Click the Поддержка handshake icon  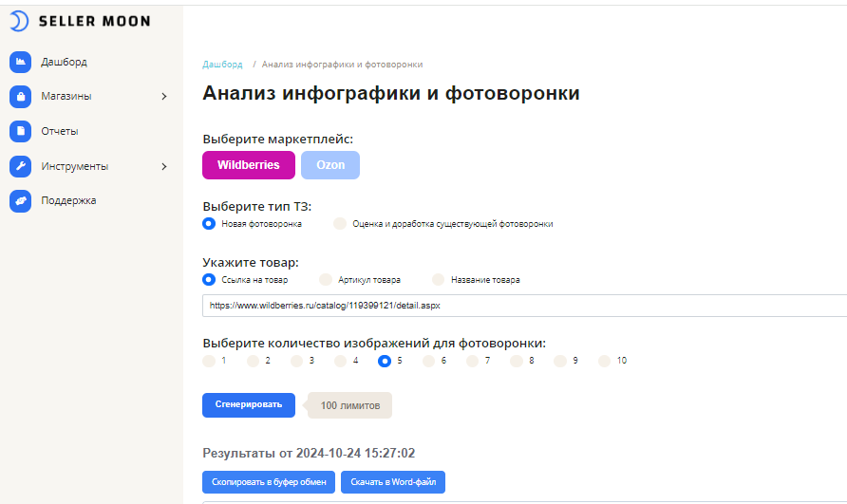coord(21,201)
